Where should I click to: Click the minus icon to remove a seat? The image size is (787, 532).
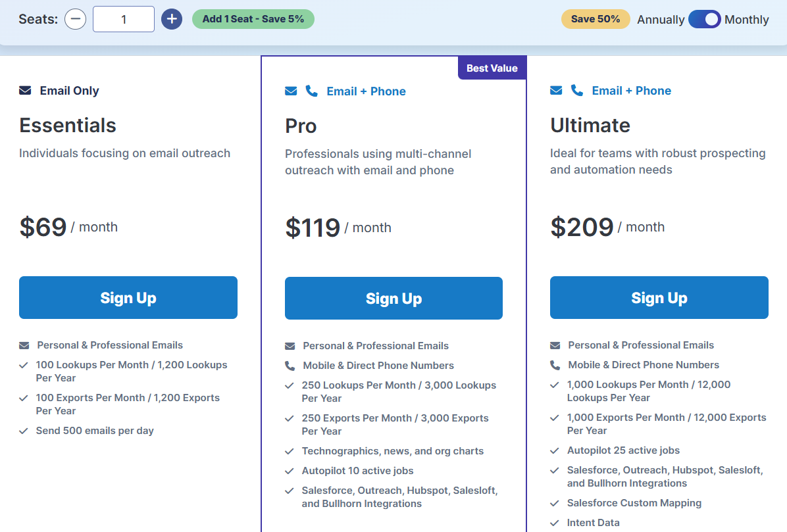pyautogui.click(x=75, y=19)
